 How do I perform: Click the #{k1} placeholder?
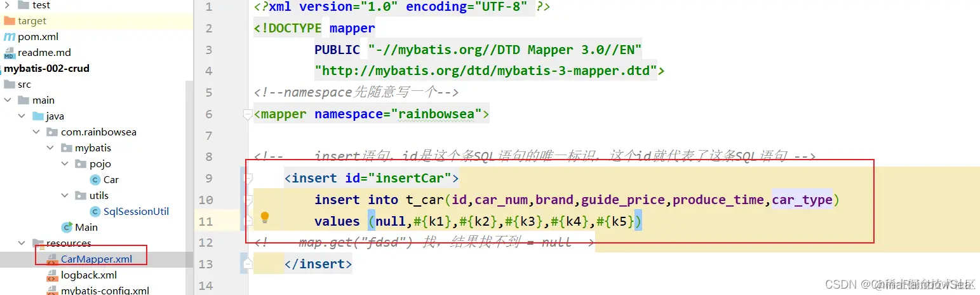coord(433,221)
